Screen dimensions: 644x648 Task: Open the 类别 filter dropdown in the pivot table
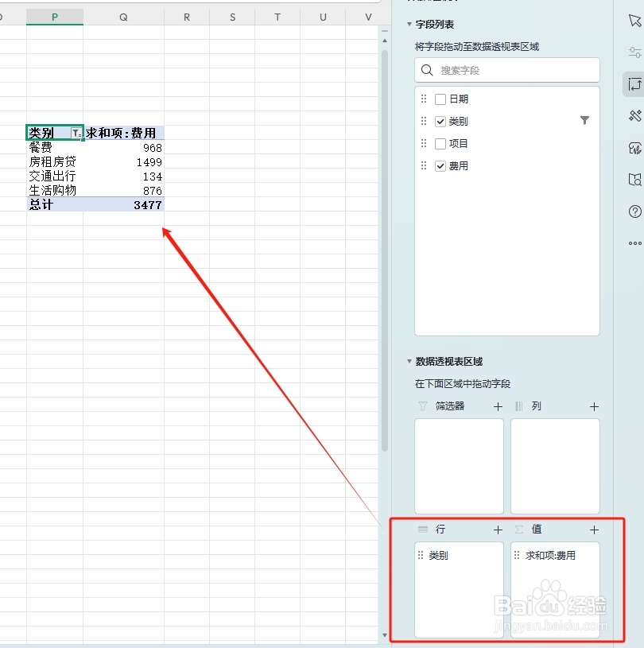[x=76, y=133]
